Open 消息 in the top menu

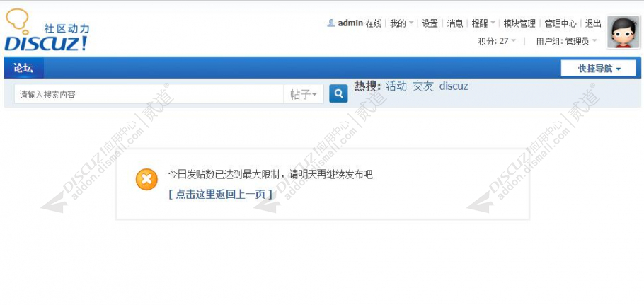[455, 23]
